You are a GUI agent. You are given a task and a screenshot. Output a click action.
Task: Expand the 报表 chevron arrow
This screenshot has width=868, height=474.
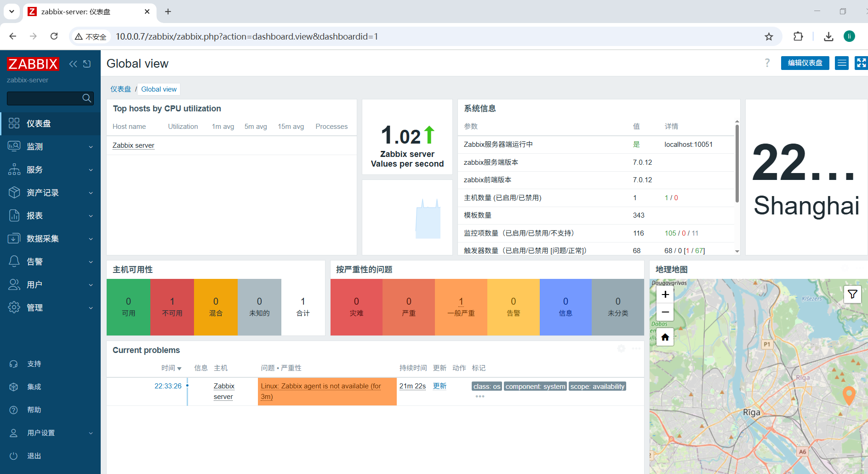[x=91, y=216]
